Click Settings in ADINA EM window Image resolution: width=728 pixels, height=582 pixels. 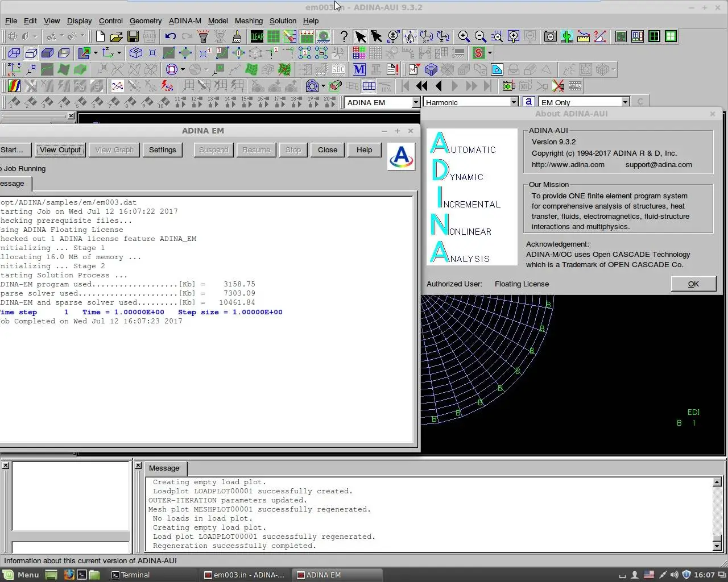click(163, 150)
